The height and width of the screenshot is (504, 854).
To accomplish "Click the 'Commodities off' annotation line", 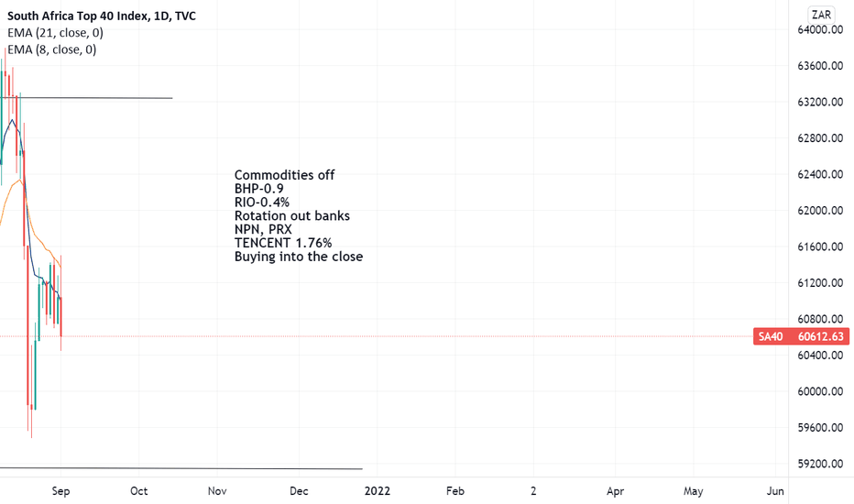I will (284, 175).
